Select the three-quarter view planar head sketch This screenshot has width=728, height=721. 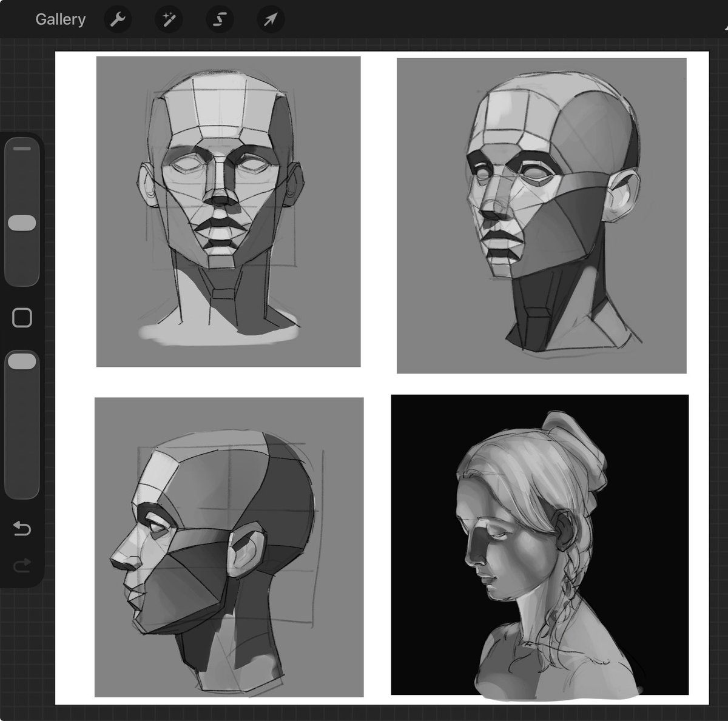542,216
